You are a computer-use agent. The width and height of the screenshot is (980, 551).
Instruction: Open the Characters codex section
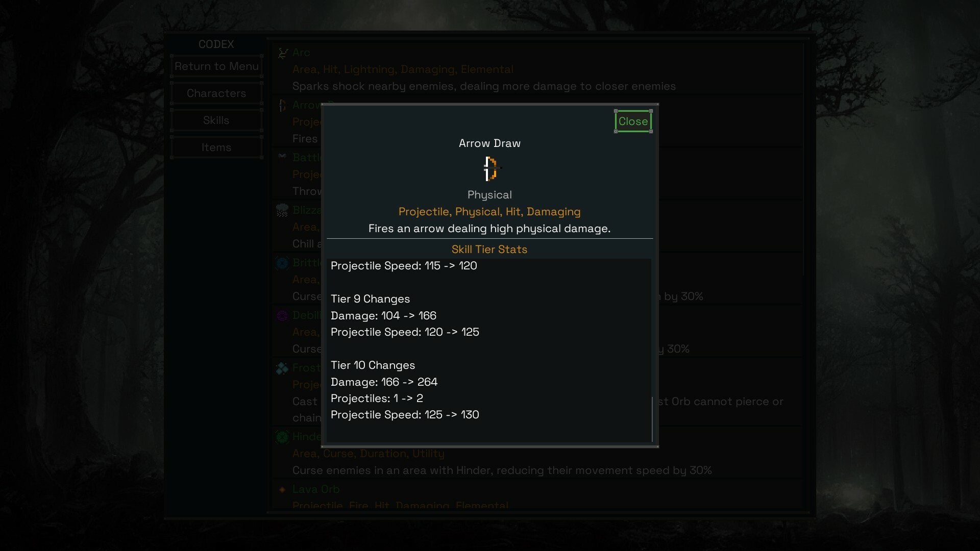(x=216, y=93)
